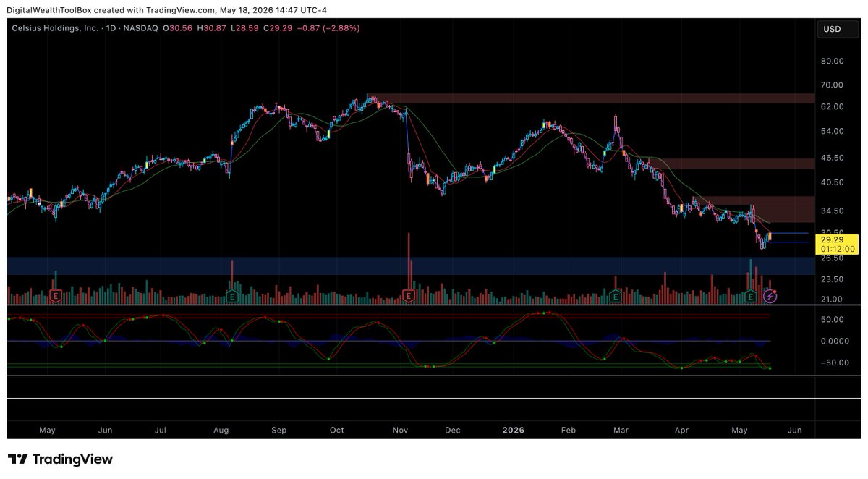Open the green earnings marker beside the lightning icon
This screenshot has height=479, width=868.
(x=752, y=297)
